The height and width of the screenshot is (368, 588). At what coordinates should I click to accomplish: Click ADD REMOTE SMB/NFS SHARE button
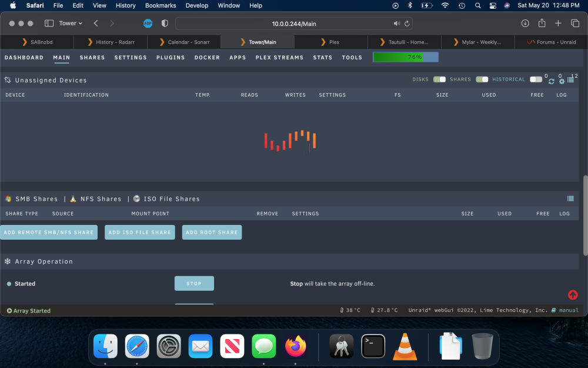coord(49,233)
